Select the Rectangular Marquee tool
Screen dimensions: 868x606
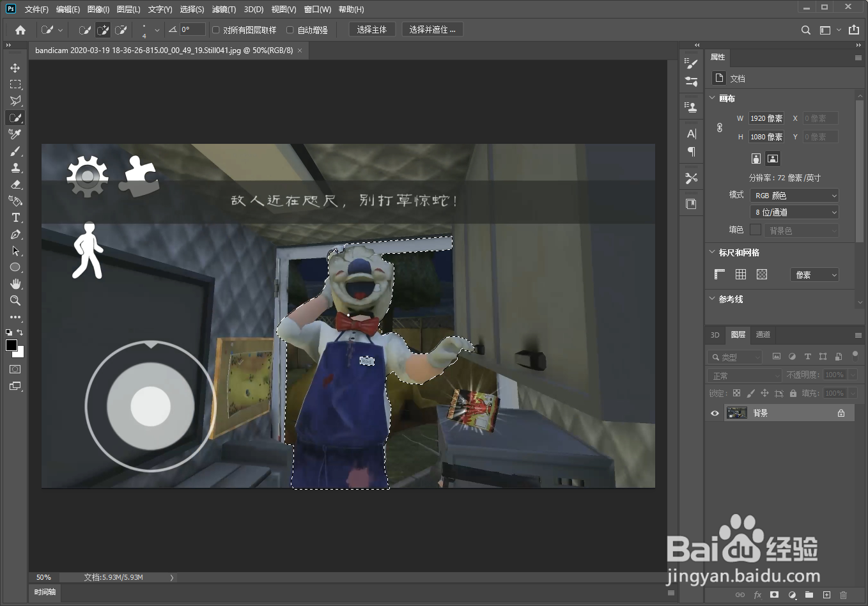tap(15, 84)
